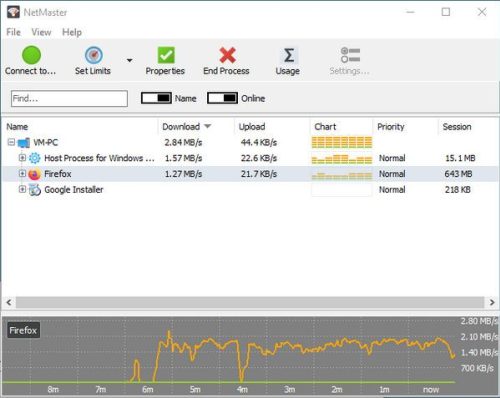Click the Host Process gear icon
Screen dimensions: 500x398
click(x=35, y=158)
